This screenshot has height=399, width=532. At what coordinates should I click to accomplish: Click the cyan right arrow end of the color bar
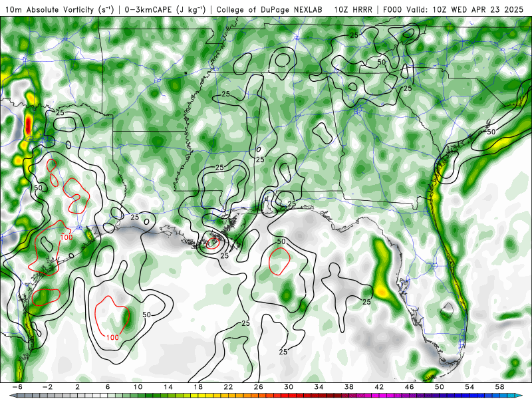520,396
